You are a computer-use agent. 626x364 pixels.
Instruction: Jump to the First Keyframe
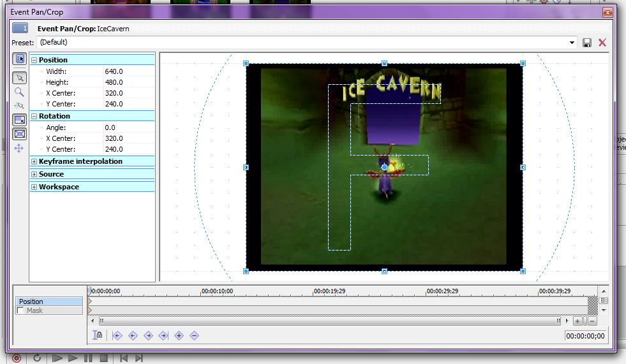117,336
